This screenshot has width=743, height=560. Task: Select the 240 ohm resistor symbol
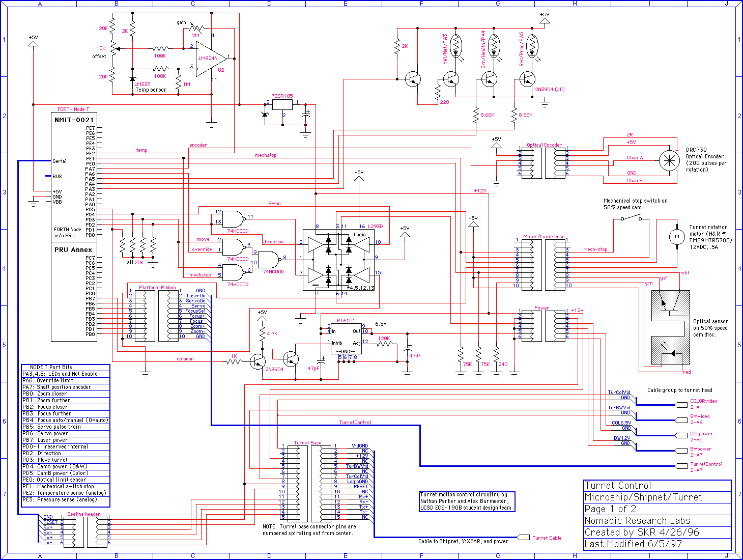[x=496, y=354]
